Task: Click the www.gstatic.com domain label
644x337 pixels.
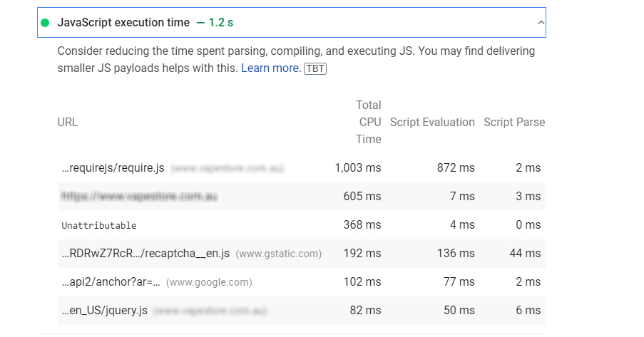Action: pyautogui.click(x=278, y=254)
